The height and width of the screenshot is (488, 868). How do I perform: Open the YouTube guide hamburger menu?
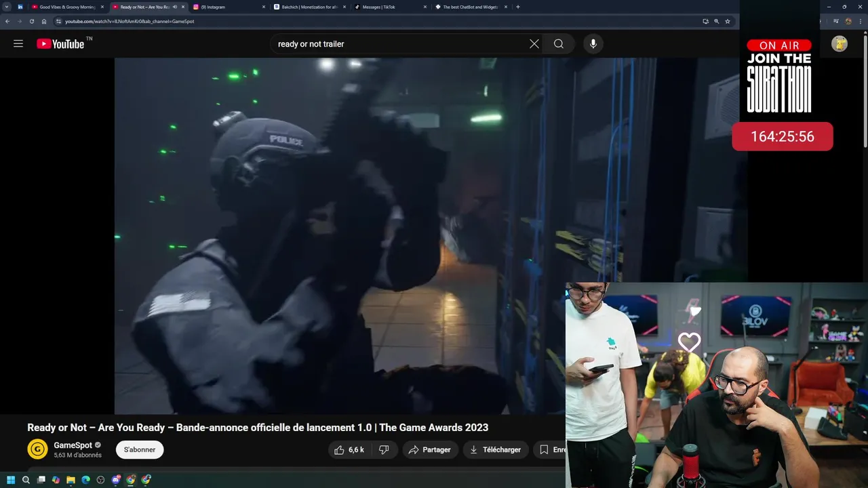coord(18,43)
